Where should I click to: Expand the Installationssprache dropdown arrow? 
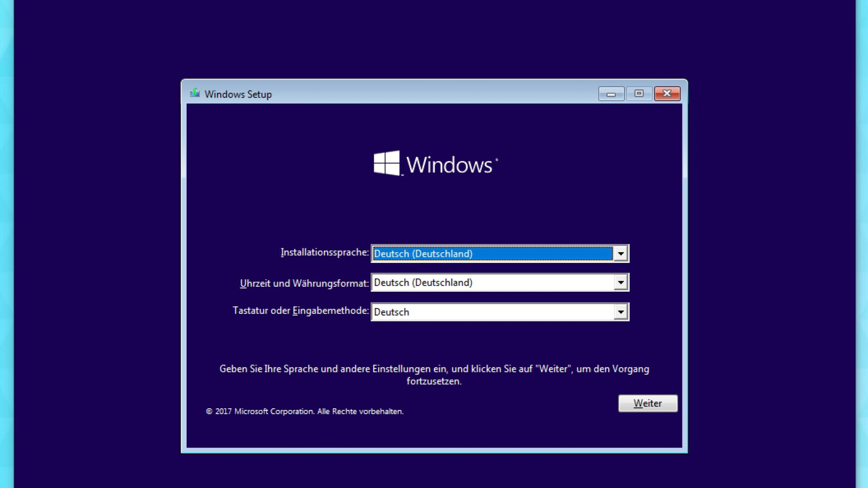tap(621, 254)
